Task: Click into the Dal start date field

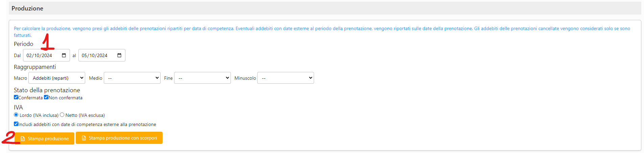Action: pyautogui.click(x=39, y=55)
